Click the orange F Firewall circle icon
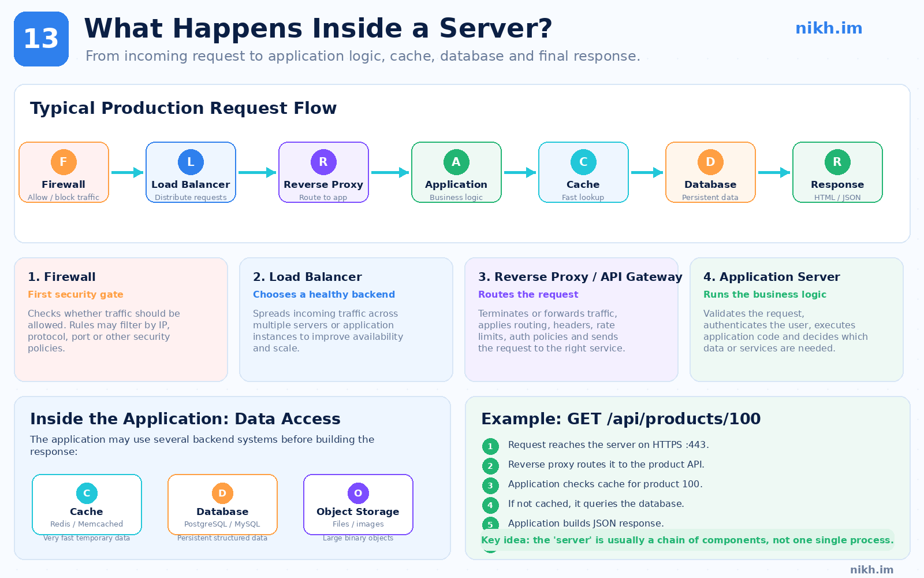This screenshot has height=578, width=924. tap(64, 162)
